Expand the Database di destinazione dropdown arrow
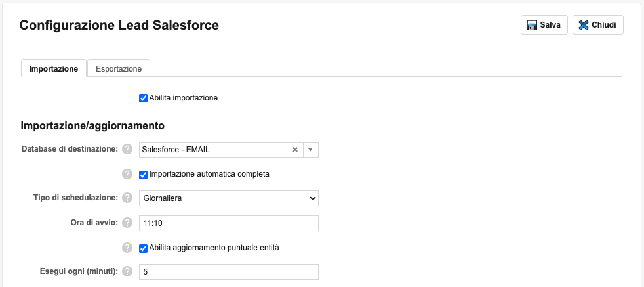Viewport: 644px width, 287px height. pos(310,150)
